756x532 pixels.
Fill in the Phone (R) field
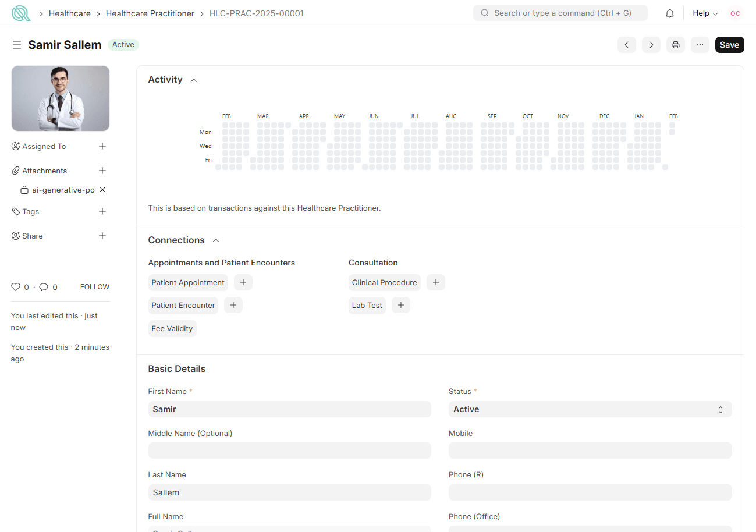(x=590, y=492)
